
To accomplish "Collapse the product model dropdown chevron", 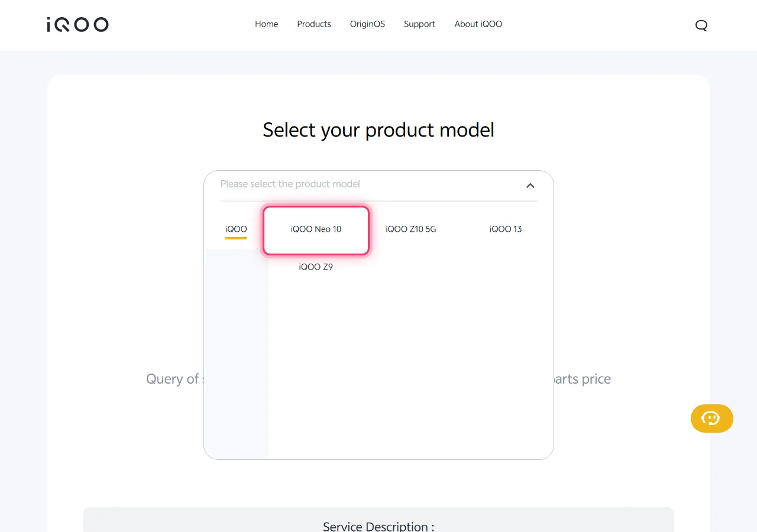I will coord(530,186).
